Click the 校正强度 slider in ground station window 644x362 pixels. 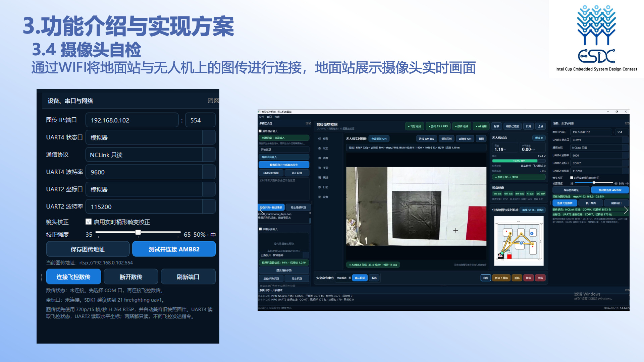coord(594,183)
